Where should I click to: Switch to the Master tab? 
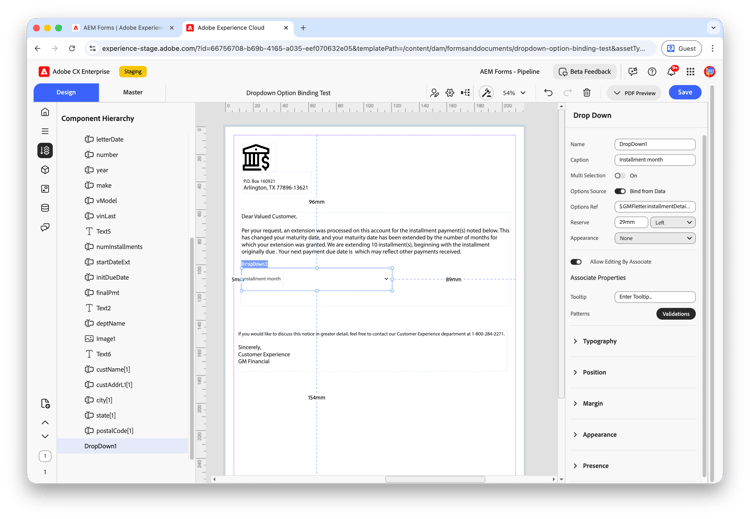(132, 92)
